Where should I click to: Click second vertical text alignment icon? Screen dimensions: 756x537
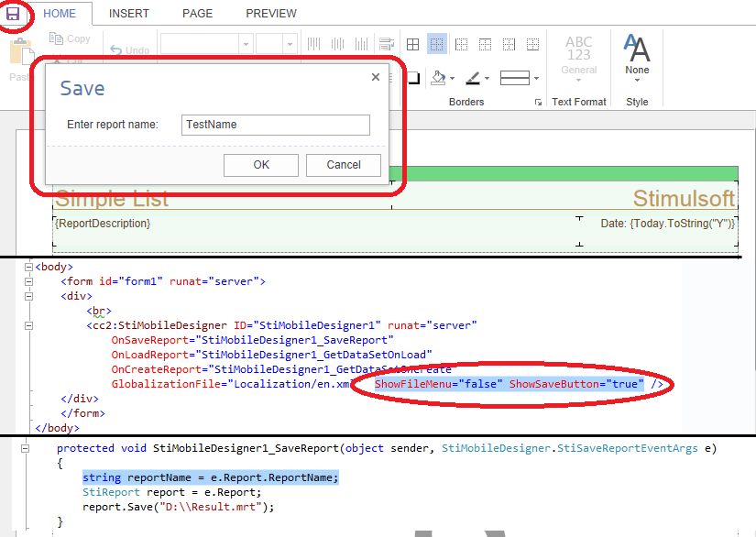point(337,44)
